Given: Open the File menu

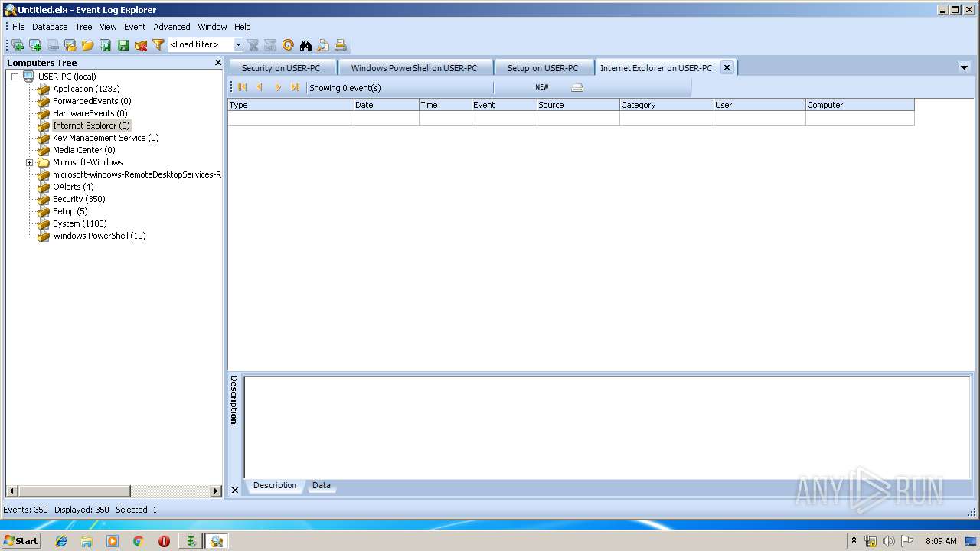Looking at the screenshot, I should (18, 27).
